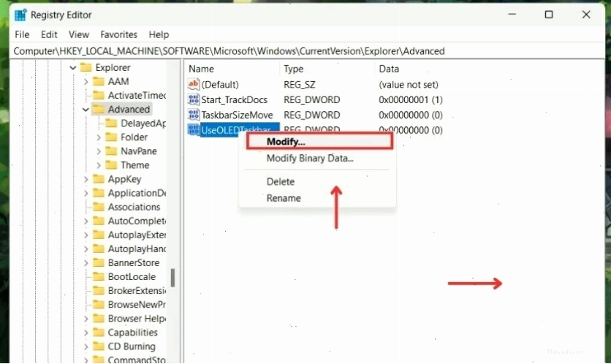Collapse the Advanced key
The height and width of the screenshot is (364, 611).
coord(86,110)
